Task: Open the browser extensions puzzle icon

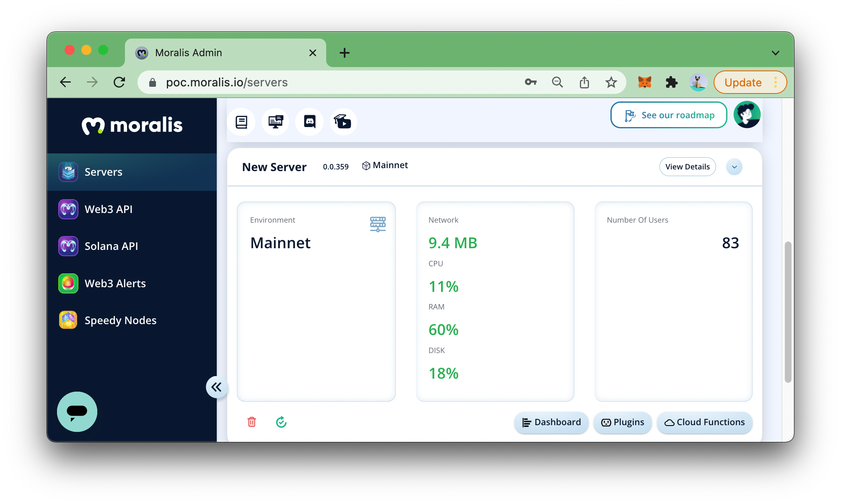Action: [x=672, y=82]
